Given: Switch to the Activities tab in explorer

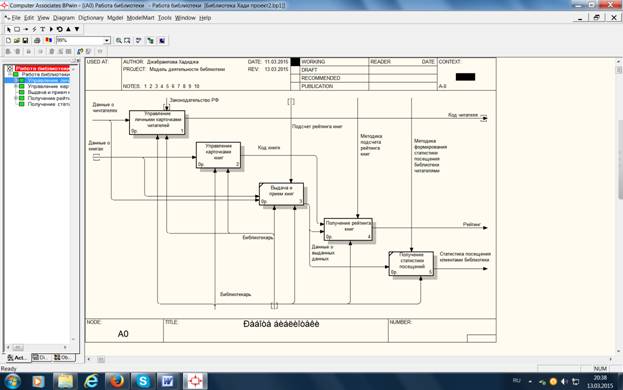Looking at the screenshot, I should [x=17, y=357].
